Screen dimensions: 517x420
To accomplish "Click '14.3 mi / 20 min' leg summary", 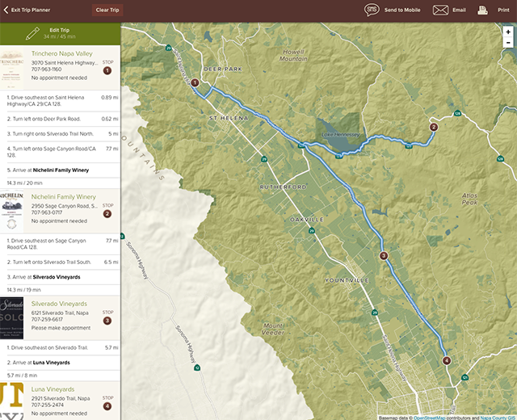I will 25,183.
